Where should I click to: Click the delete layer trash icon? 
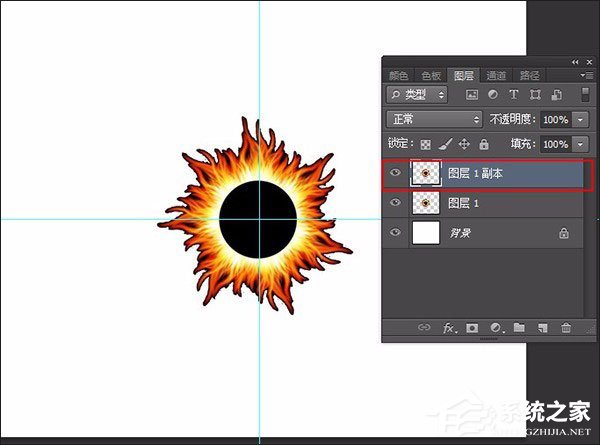pos(567,327)
